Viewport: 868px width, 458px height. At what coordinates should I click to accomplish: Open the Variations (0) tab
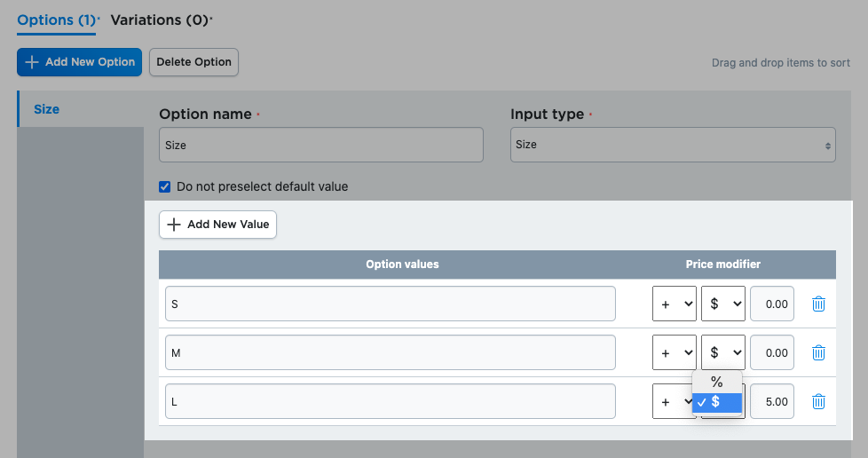tap(161, 20)
